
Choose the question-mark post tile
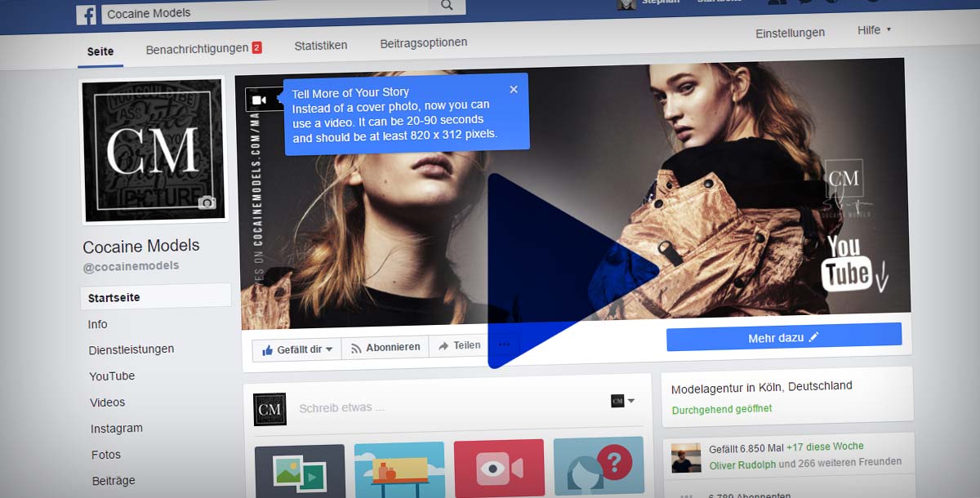click(x=599, y=466)
